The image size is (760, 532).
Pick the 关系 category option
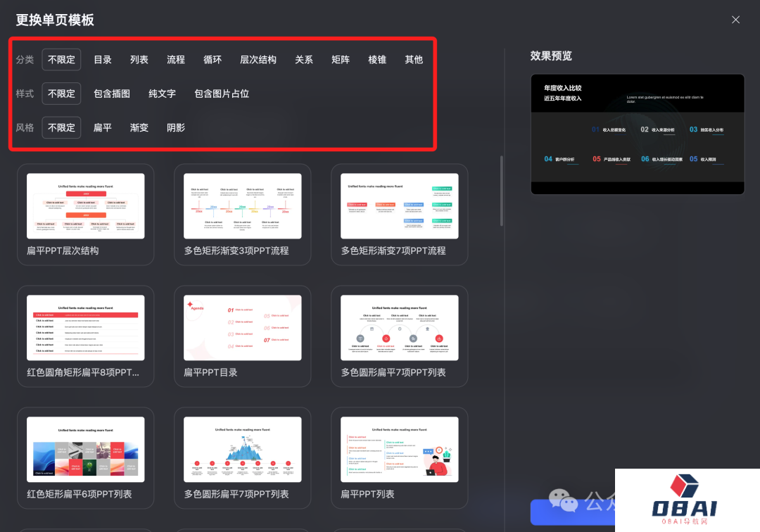coord(304,60)
